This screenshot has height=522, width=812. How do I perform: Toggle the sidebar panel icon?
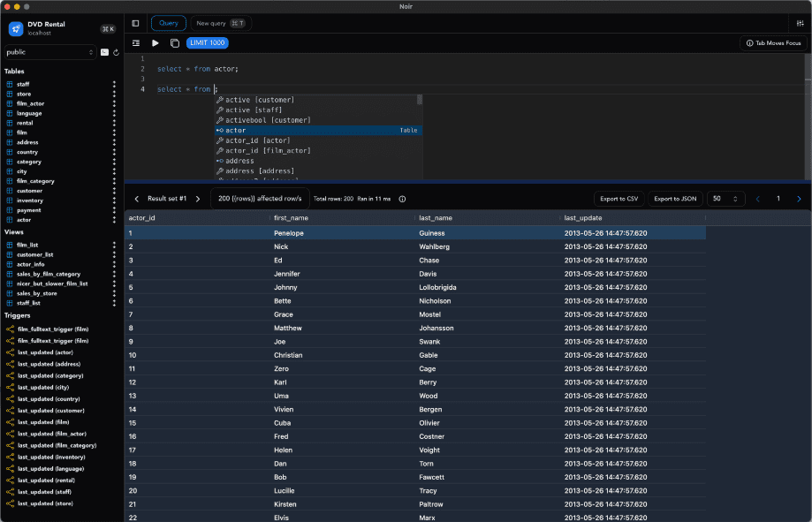pyautogui.click(x=135, y=23)
